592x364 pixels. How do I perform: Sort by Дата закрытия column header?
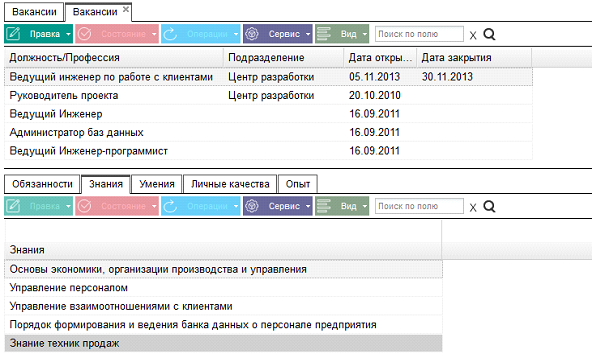point(474,58)
